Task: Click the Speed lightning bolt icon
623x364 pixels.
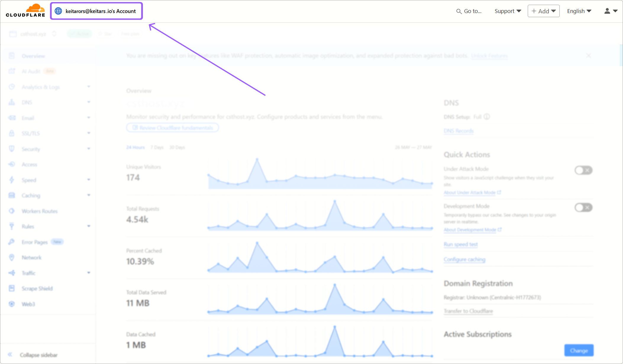Action: tap(12, 180)
